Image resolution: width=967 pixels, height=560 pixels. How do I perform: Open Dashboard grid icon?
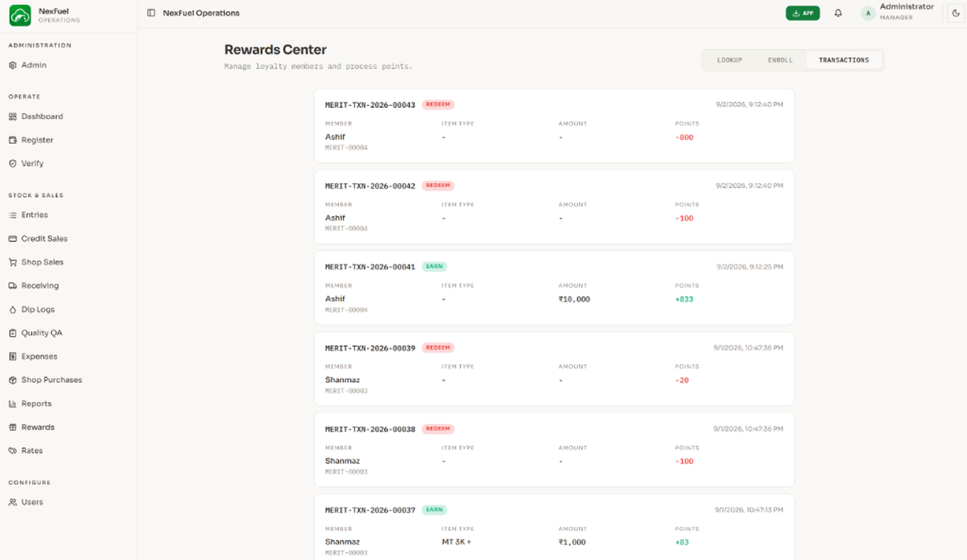click(13, 117)
